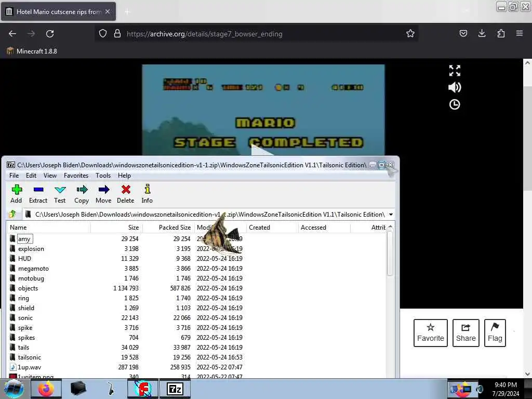Open the Firefox extensions menu
532x399 pixels.
click(x=501, y=34)
